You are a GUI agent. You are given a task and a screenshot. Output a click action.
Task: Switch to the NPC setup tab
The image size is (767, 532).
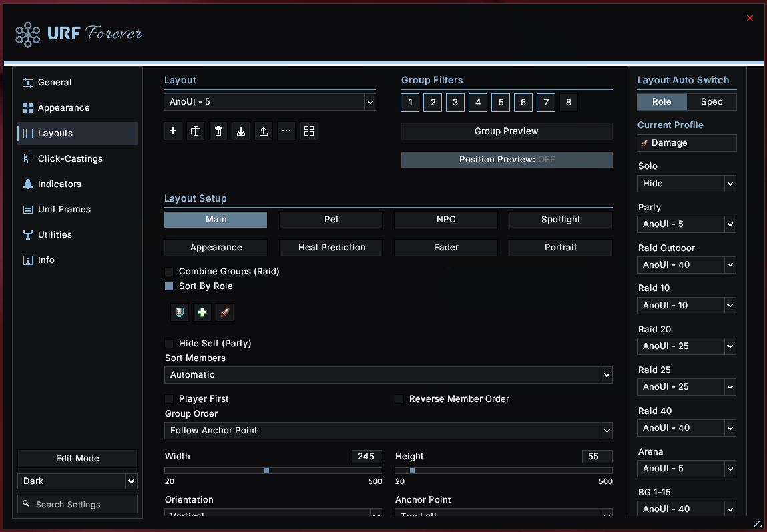446,220
